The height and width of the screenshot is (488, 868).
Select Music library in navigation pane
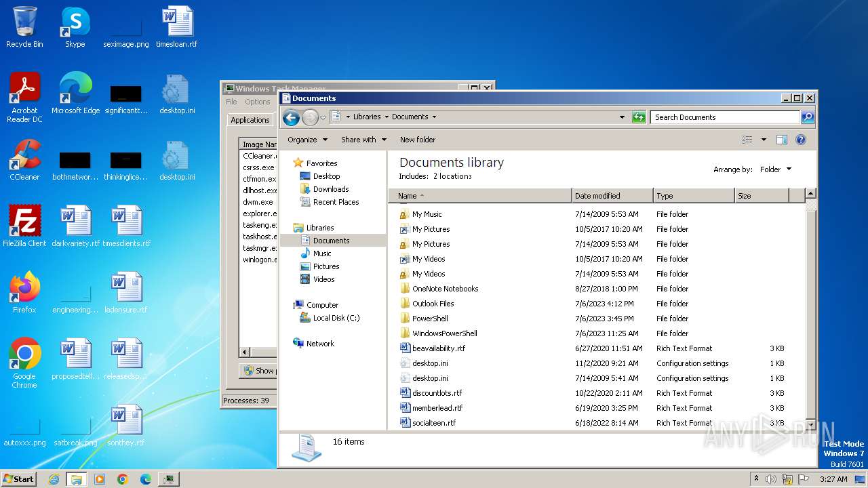(x=322, y=253)
